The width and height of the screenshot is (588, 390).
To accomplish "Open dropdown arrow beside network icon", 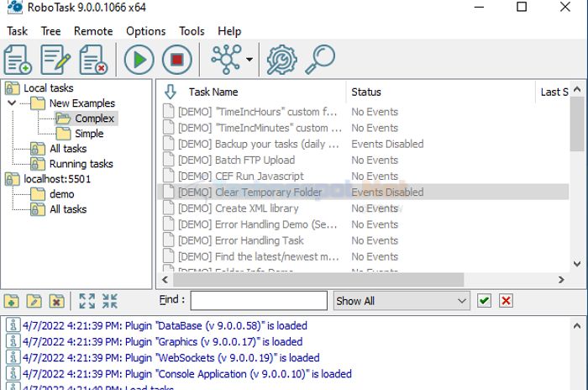I will pos(249,60).
